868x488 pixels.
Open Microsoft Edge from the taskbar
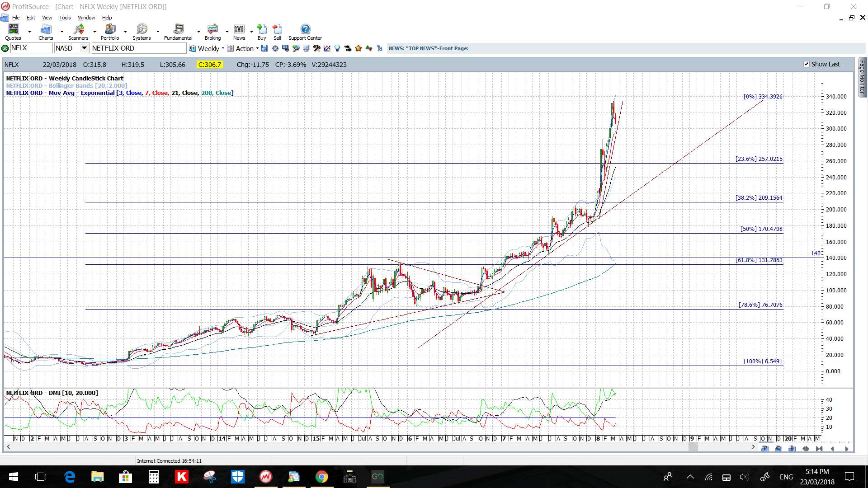(70, 477)
